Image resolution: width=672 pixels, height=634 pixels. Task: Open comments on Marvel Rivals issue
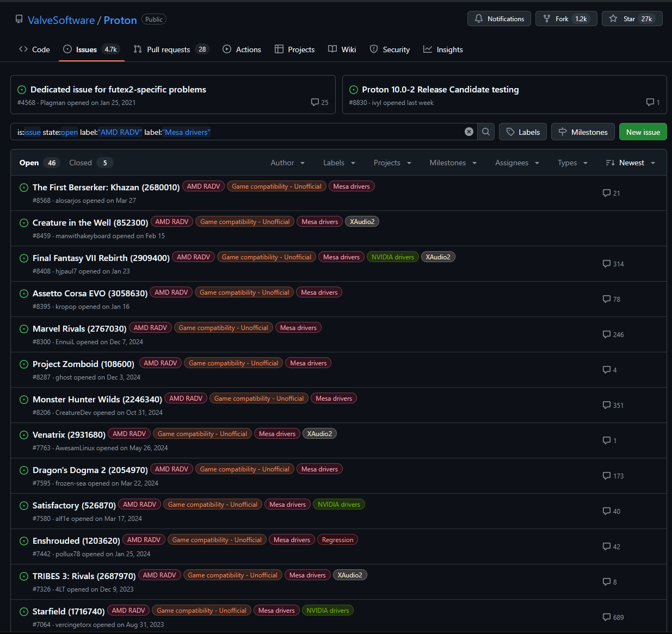(x=613, y=334)
